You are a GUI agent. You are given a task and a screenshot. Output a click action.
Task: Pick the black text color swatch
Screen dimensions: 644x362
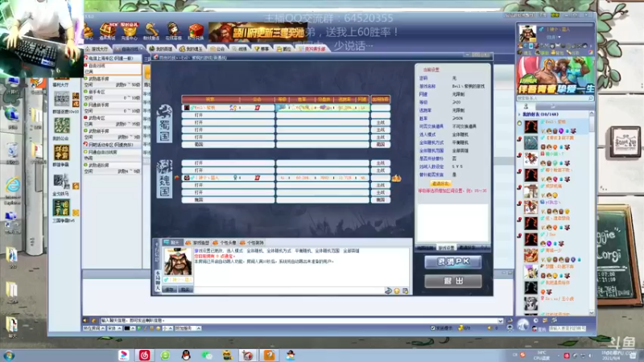127,328
